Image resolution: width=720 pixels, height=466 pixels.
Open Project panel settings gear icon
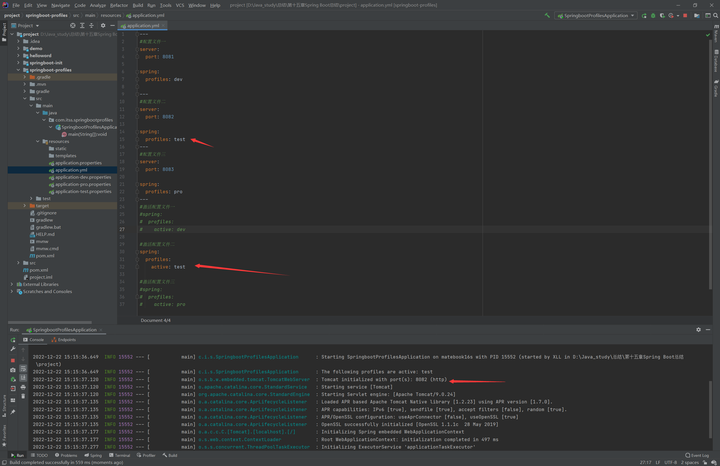[x=101, y=25]
